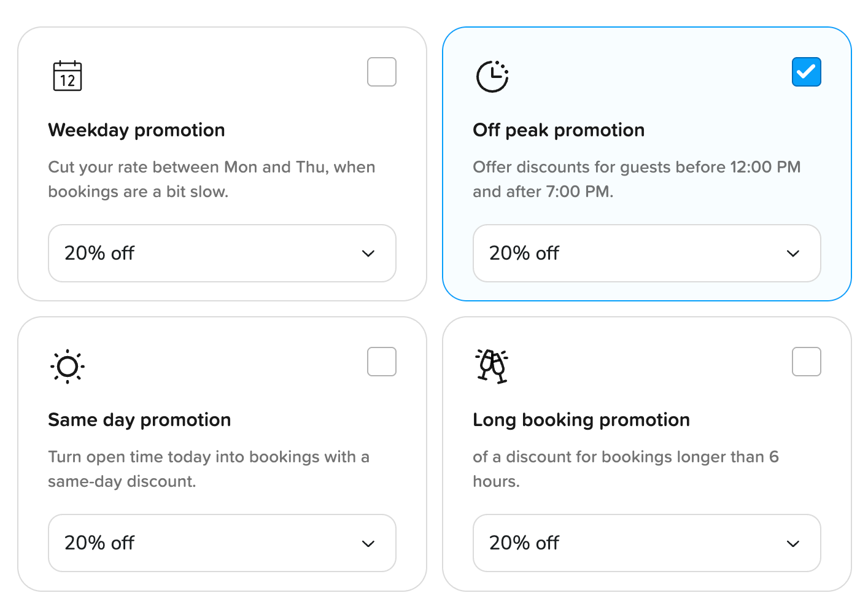
Task: Click the Weekday promotion dropdown chevron arrow
Action: tap(368, 254)
